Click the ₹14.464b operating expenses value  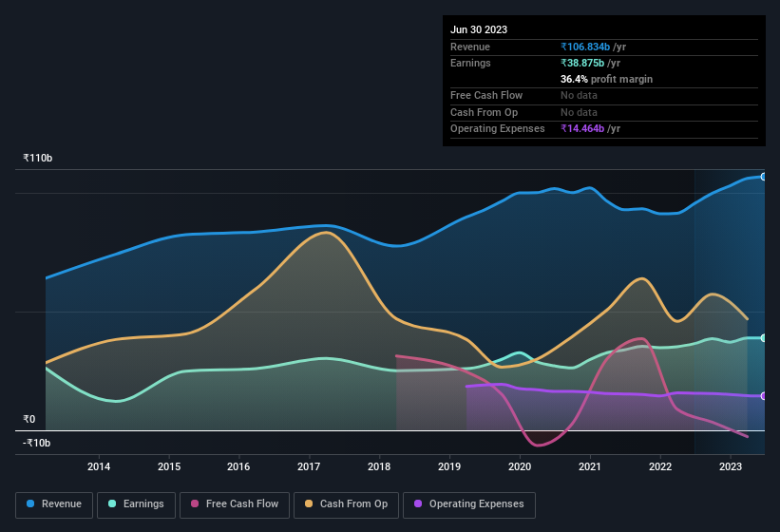tap(582, 129)
